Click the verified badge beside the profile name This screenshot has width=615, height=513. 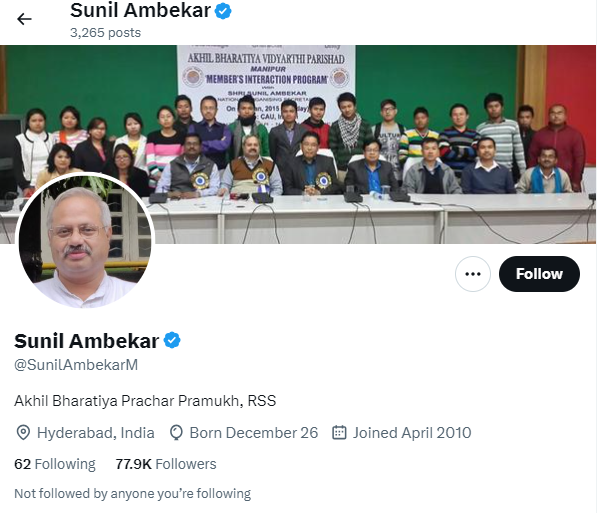(x=172, y=340)
